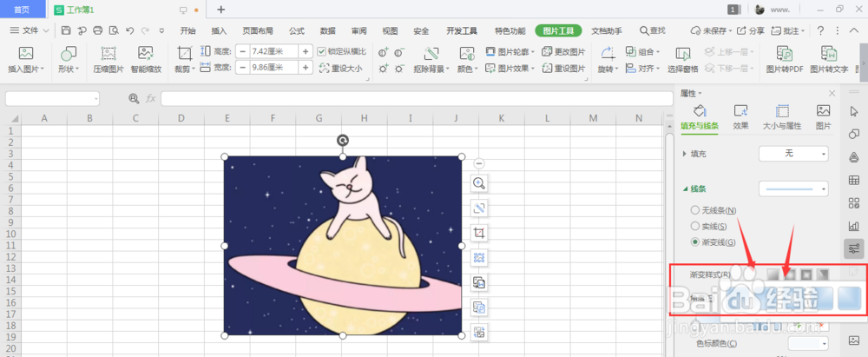Select the 无线条 no line radio button
868x357 pixels.
[x=694, y=210]
